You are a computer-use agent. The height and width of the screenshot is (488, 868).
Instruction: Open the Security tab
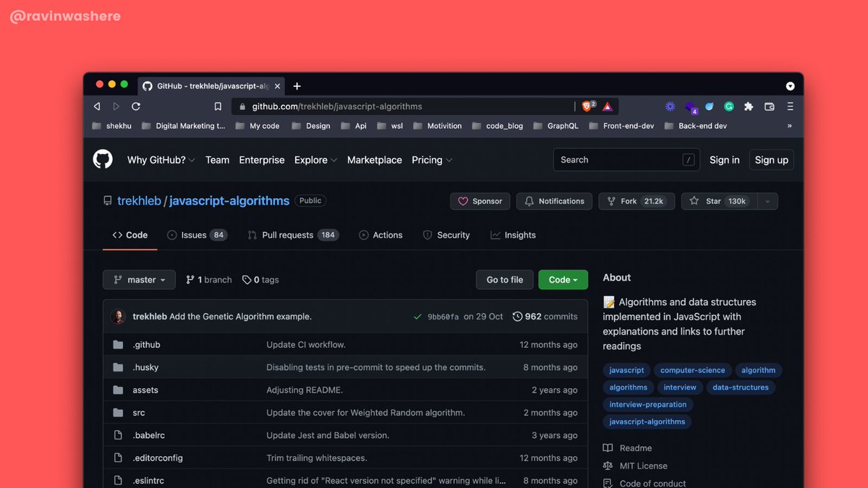[446, 235]
